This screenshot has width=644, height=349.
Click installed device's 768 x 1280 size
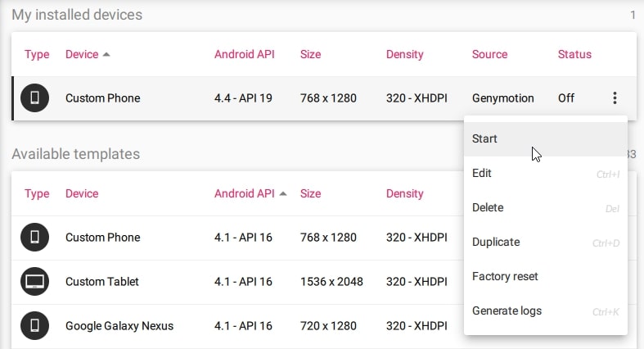pos(328,98)
